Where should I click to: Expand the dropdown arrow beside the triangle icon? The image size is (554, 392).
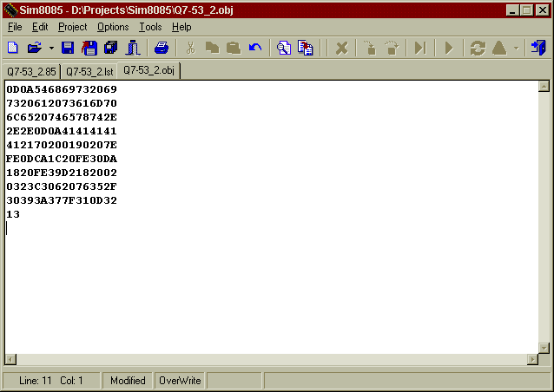(517, 48)
